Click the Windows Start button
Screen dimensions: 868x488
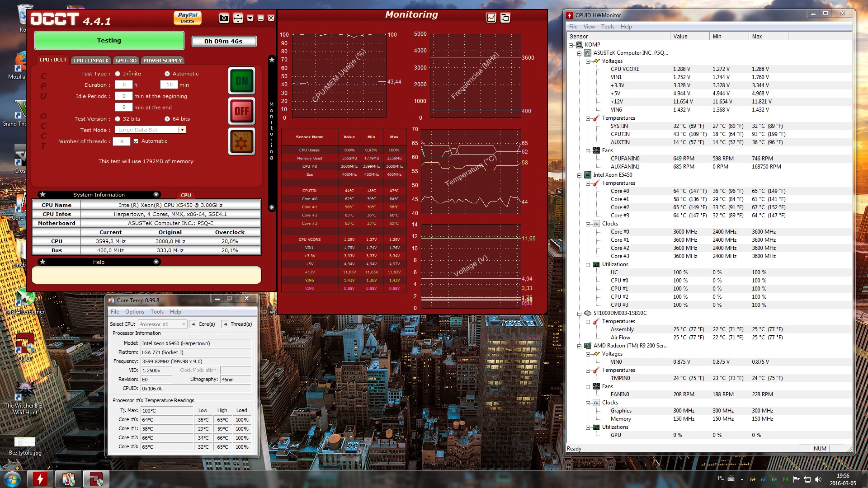point(12,479)
